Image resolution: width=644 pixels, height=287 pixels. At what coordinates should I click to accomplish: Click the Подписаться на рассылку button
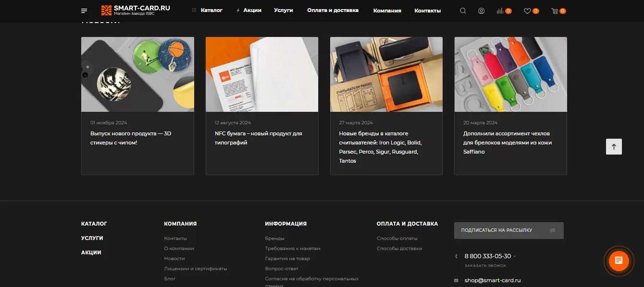tap(508, 230)
